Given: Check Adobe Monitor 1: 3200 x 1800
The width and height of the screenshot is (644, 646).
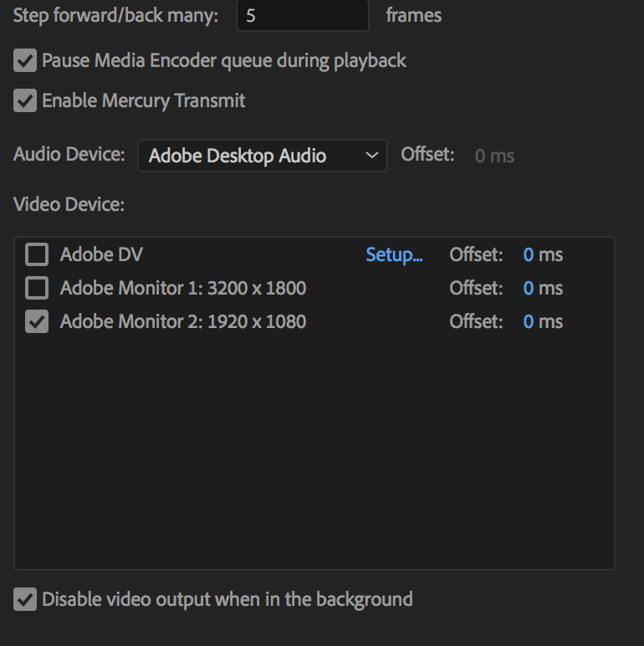Looking at the screenshot, I should 37,288.
